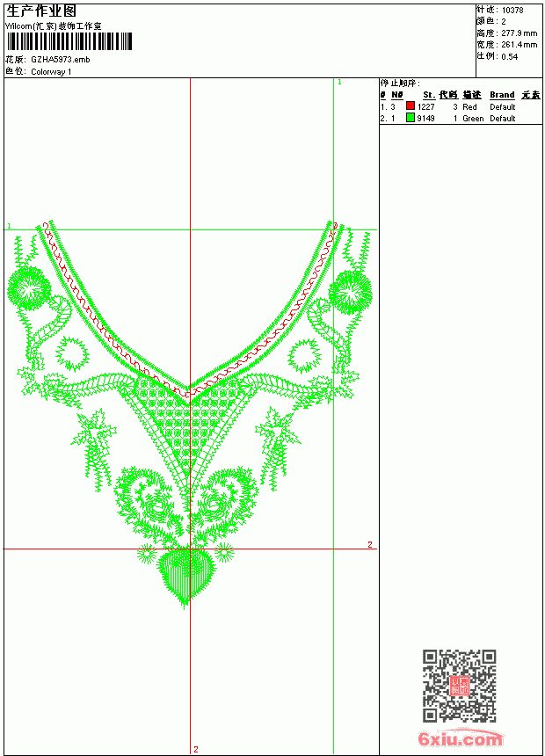Click the 6xiu.com watermark logo
This screenshot has height=756, width=545.
(x=460, y=738)
